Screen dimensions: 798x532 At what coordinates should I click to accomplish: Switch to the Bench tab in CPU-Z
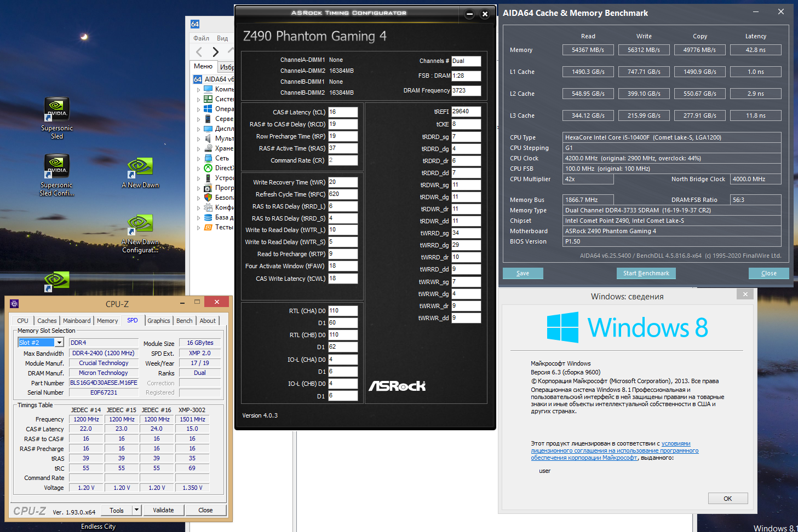point(185,321)
